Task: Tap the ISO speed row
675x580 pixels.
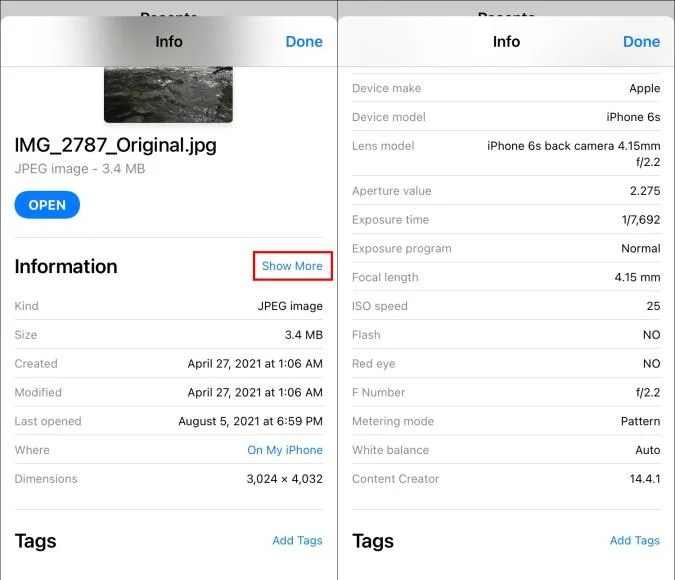Action: [x=506, y=306]
